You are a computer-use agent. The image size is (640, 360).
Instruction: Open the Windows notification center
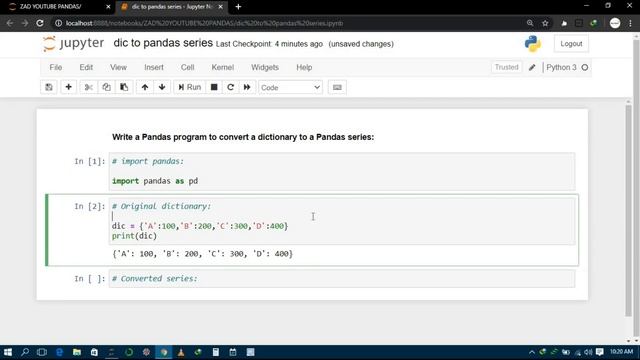[599, 352]
